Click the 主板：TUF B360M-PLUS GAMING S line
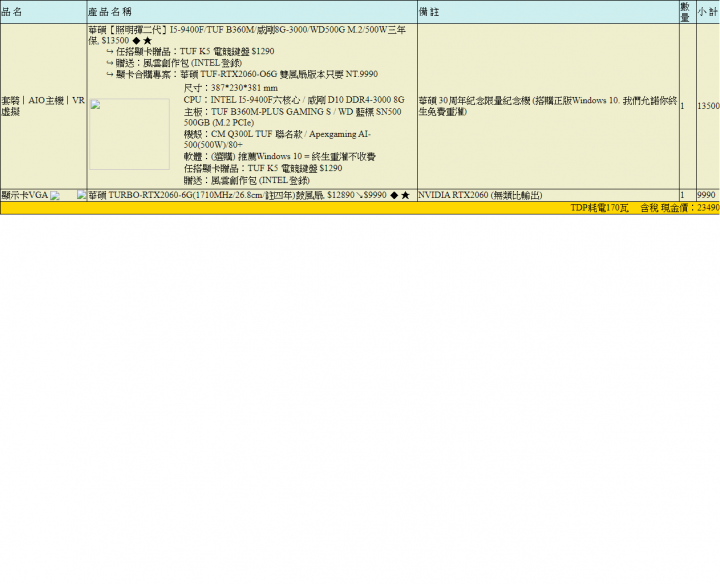Screen dimensions: 720x584 (x=292, y=117)
